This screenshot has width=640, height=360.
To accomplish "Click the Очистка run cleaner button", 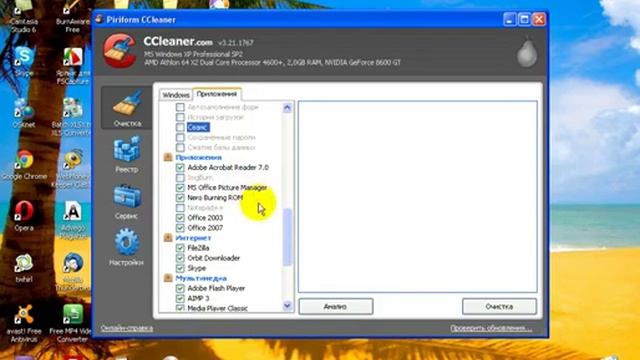I will pos(499,307).
